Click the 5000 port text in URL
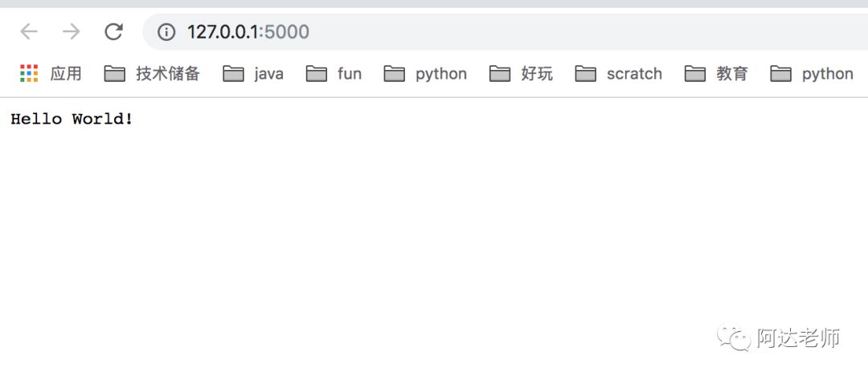 coord(287,32)
